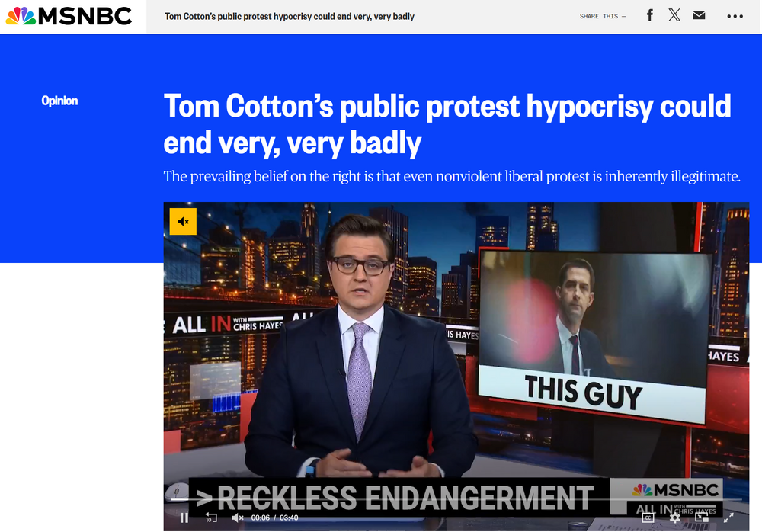Share the article on Facebook
The width and height of the screenshot is (762, 532).
tap(650, 15)
